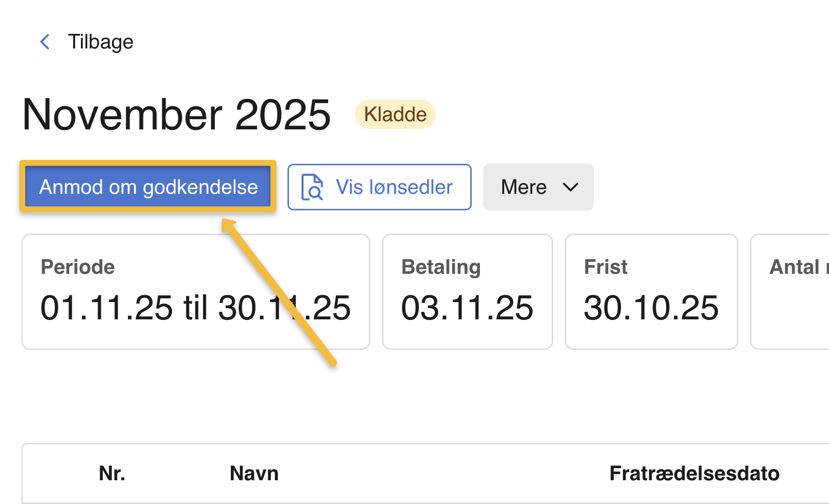
Task: Open the Mere dropdown menu
Action: [x=538, y=187]
